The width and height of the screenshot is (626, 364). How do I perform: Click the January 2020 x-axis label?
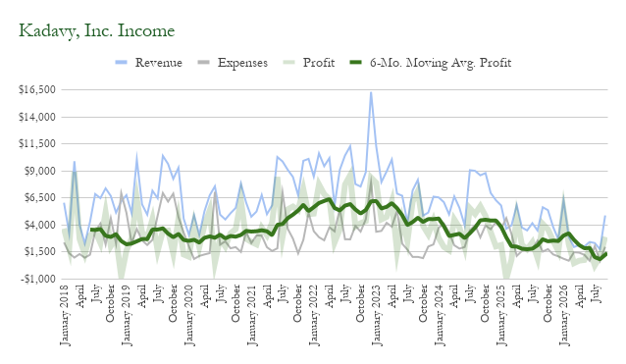[188, 315]
